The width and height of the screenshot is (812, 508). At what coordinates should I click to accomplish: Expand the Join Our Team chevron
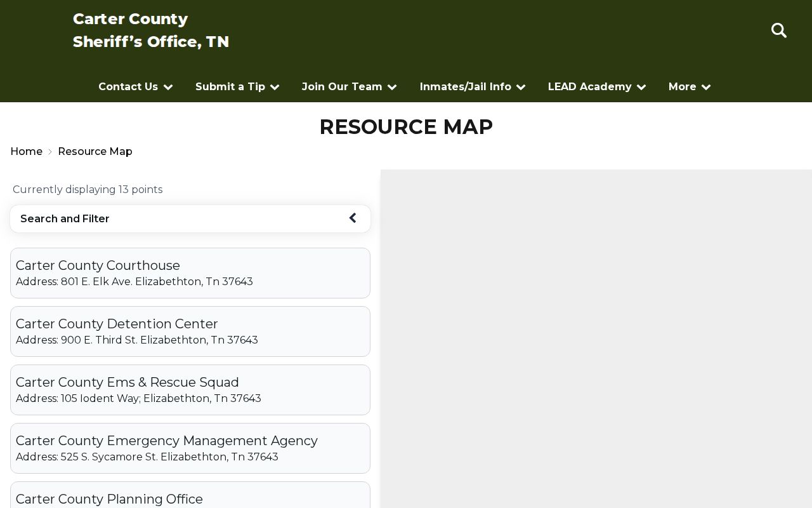click(392, 87)
